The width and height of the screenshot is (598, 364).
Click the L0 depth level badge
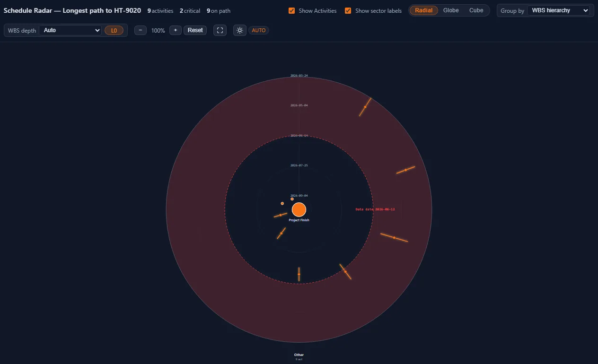(x=114, y=30)
